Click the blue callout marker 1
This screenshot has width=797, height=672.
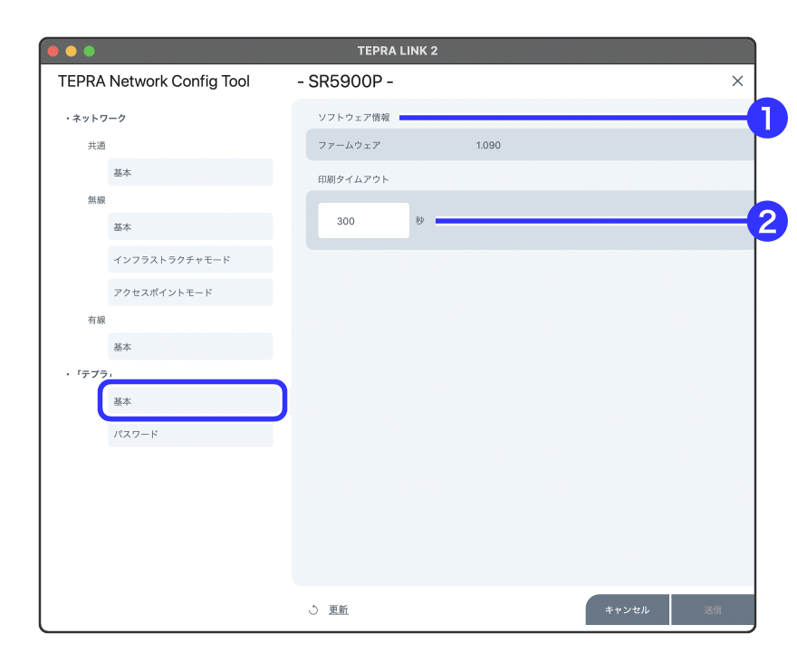point(766,118)
